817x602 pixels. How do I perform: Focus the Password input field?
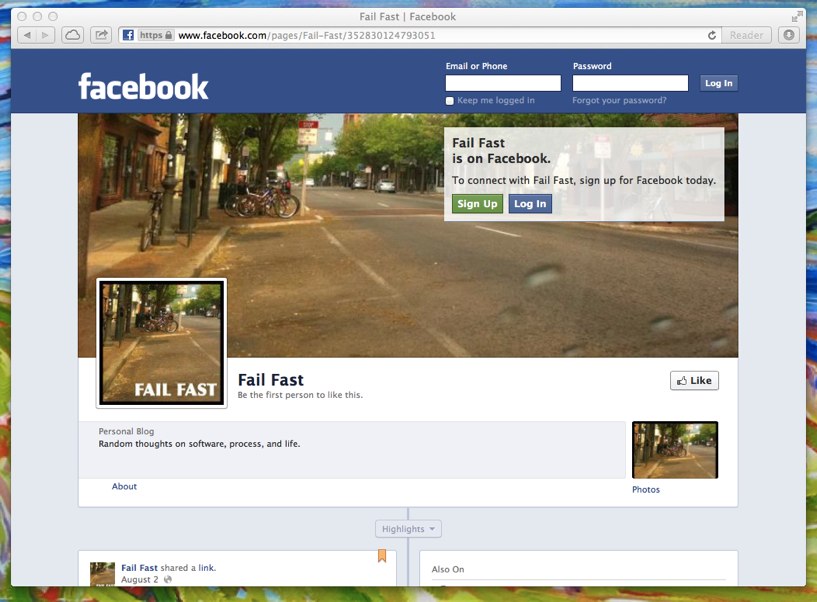(x=630, y=83)
